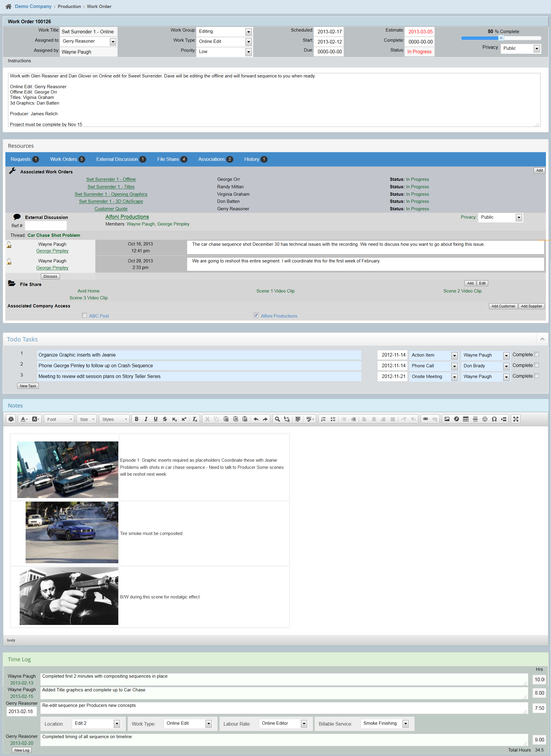Click the Remove Format icon
Image resolution: width=551 pixels, height=756 pixels.
[195, 419]
